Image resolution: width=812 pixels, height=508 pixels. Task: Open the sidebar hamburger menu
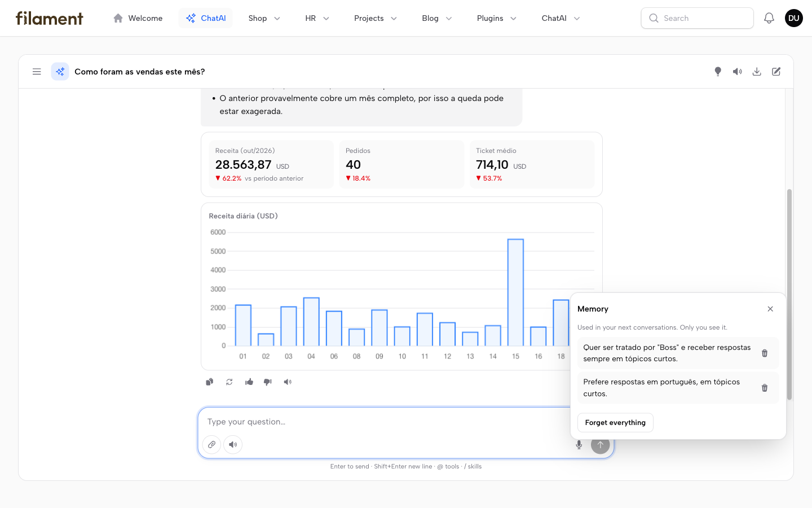tap(37, 72)
